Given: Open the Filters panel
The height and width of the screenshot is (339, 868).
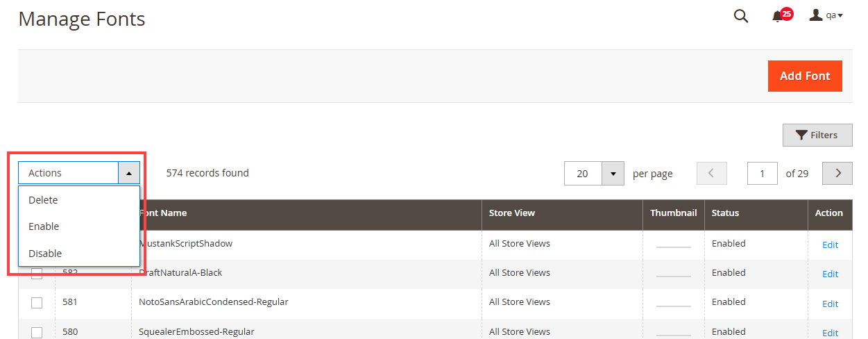Looking at the screenshot, I should pyautogui.click(x=817, y=135).
